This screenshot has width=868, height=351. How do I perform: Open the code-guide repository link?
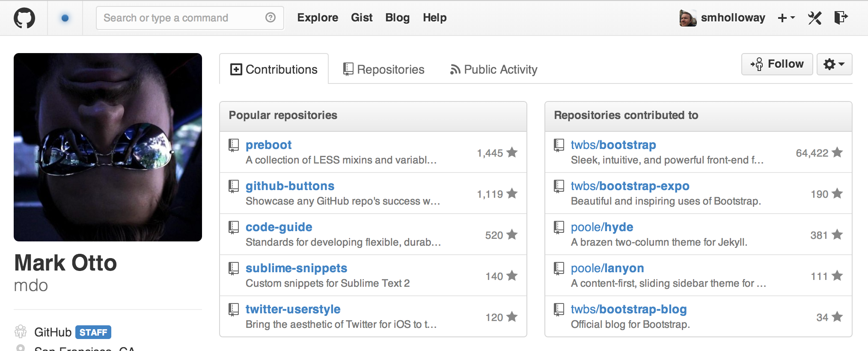coord(279,227)
